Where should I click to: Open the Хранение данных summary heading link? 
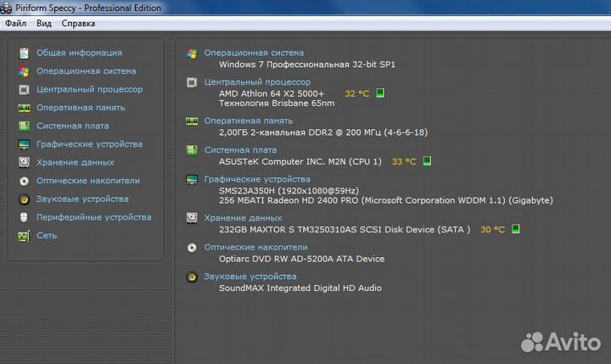point(243,218)
